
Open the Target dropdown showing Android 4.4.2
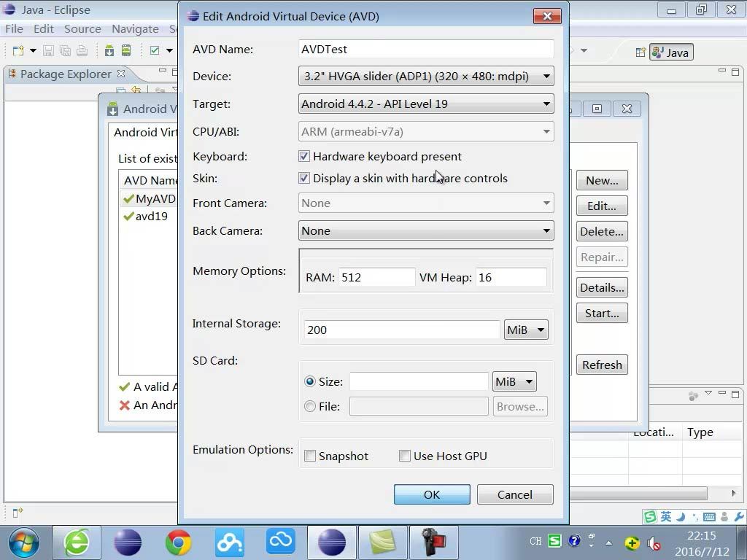point(426,104)
